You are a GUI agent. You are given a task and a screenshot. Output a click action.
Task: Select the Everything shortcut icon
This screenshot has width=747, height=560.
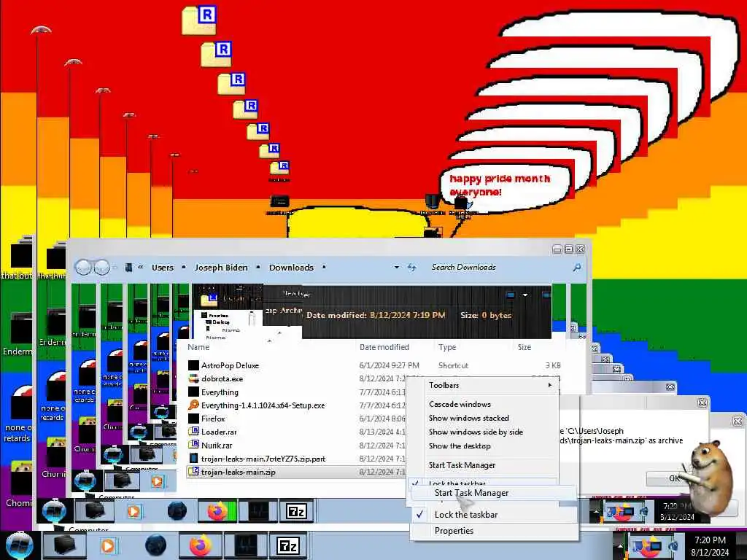tap(193, 392)
